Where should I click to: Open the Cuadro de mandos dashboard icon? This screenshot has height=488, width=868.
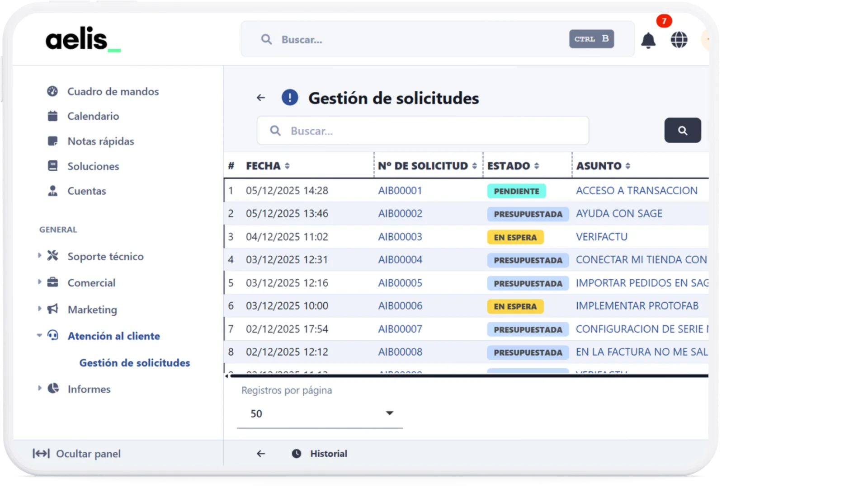tap(52, 91)
